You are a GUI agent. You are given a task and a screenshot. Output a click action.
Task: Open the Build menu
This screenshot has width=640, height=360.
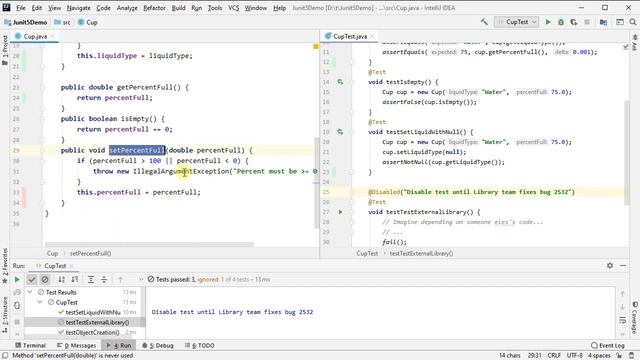(178, 8)
